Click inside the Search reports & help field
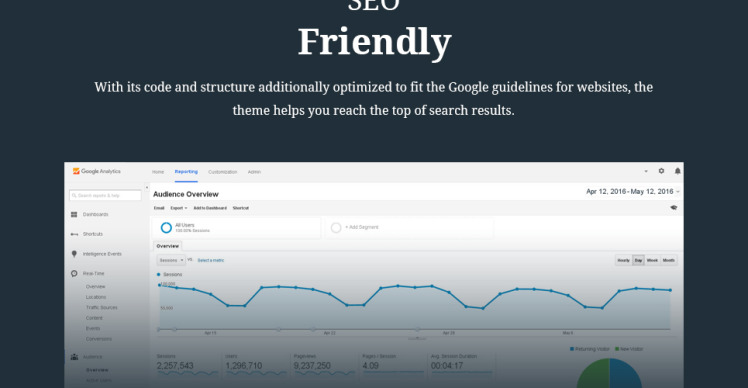This screenshot has width=748, height=388. pos(105,195)
